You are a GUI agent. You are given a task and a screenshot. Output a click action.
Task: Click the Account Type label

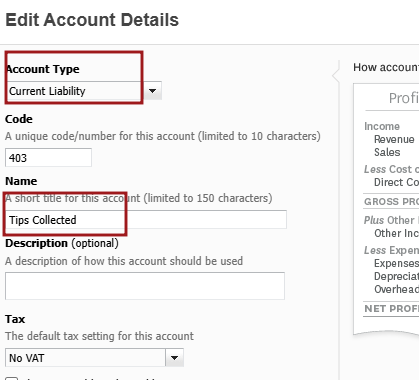(x=43, y=69)
